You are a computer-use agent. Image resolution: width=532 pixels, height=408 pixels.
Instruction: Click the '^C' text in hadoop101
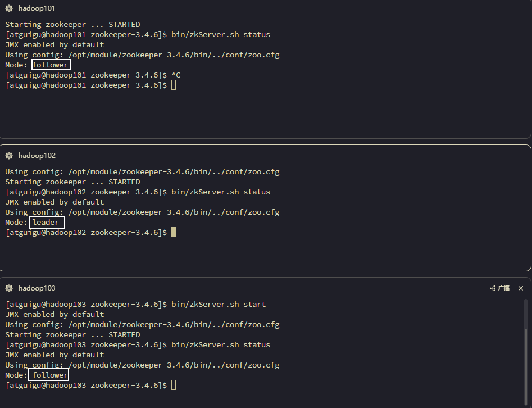tap(176, 75)
